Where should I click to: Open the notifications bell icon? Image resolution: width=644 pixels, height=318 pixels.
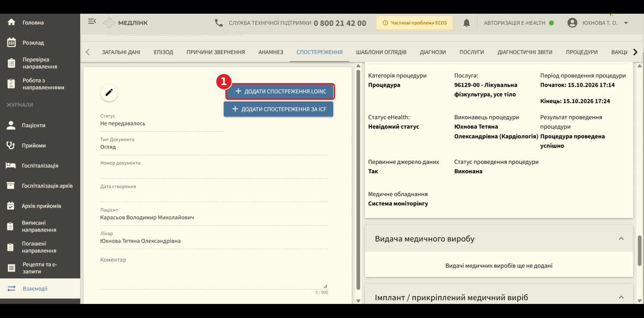tap(466, 23)
